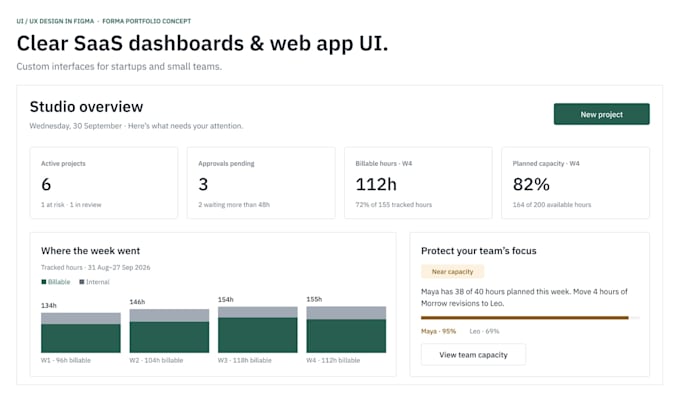This screenshot has height=409, width=680.
Task: Click the '82%' value
Action: click(x=531, y=184)
